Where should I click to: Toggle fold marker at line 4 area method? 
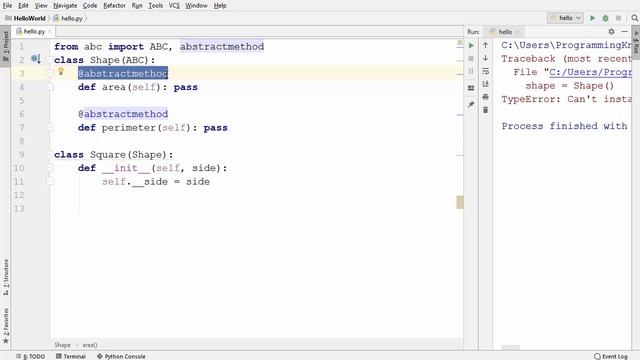tap(49, 87)
